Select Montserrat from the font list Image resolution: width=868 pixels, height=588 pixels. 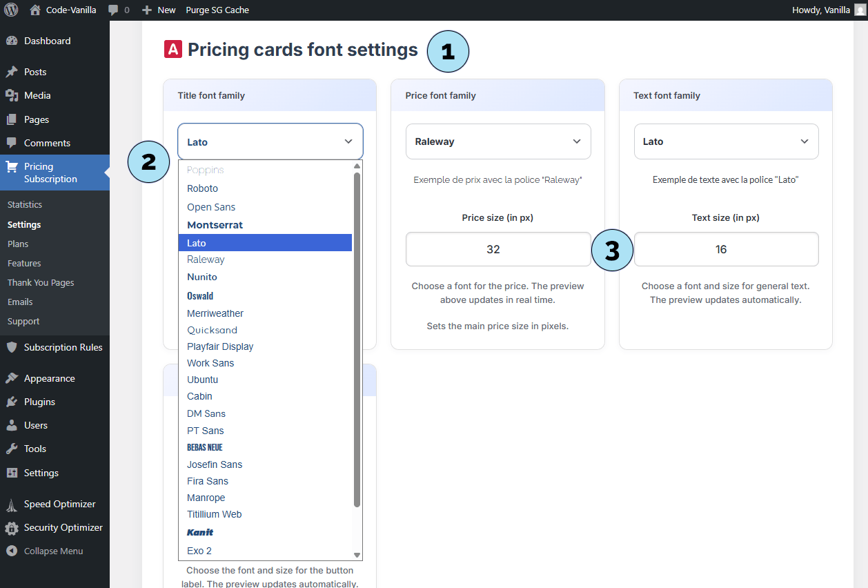215,225
